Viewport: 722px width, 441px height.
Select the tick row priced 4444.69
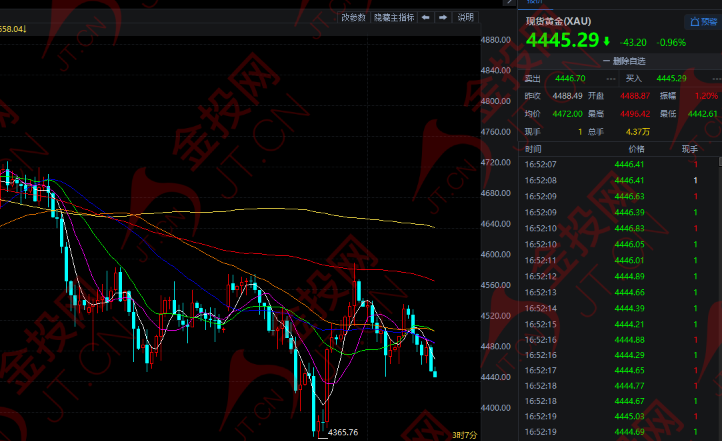pyautogui.click(x=618, y=432)
